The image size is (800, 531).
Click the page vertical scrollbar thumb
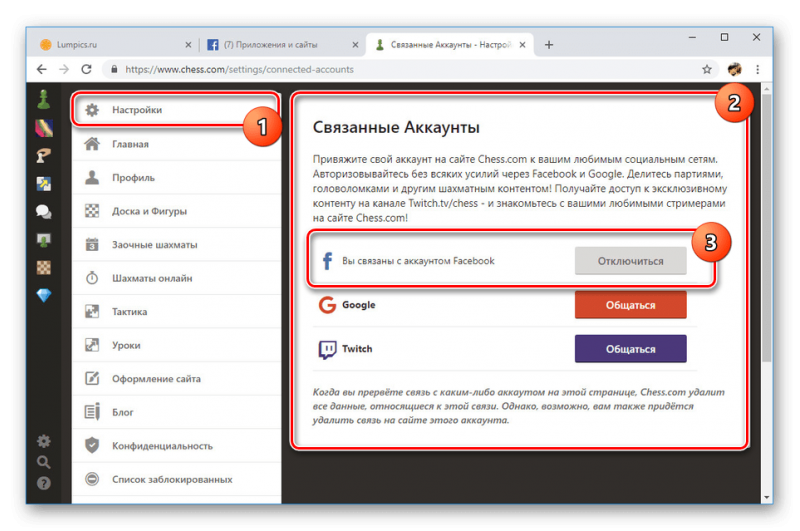[766, 227]
